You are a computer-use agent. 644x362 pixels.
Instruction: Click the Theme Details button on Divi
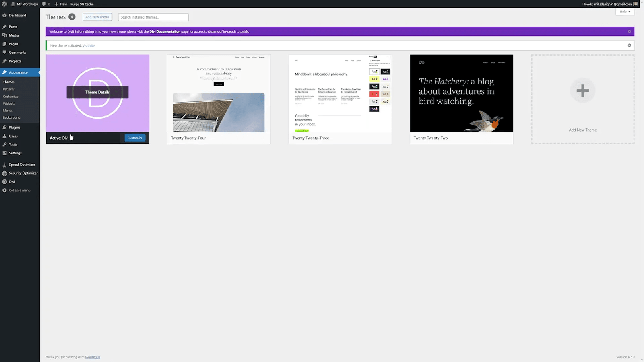click(x=97, y=92)
